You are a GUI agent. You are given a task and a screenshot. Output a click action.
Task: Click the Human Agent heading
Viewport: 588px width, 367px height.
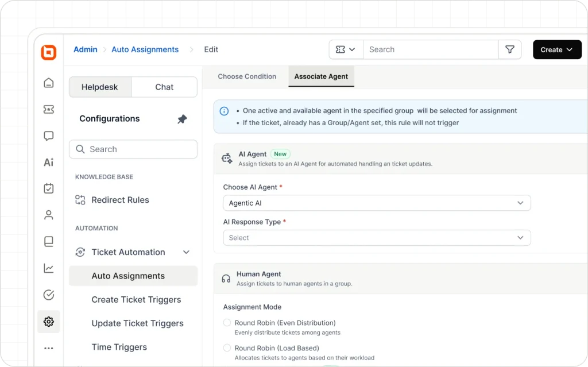pos(259,275)
